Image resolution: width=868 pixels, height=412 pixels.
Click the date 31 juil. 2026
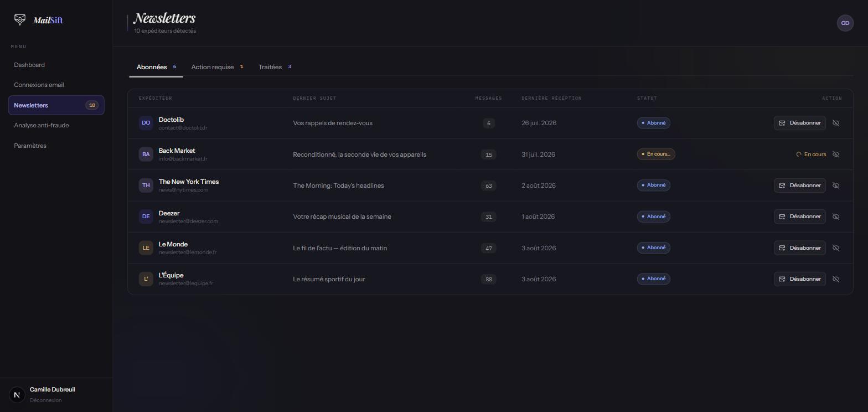(538, 154)
